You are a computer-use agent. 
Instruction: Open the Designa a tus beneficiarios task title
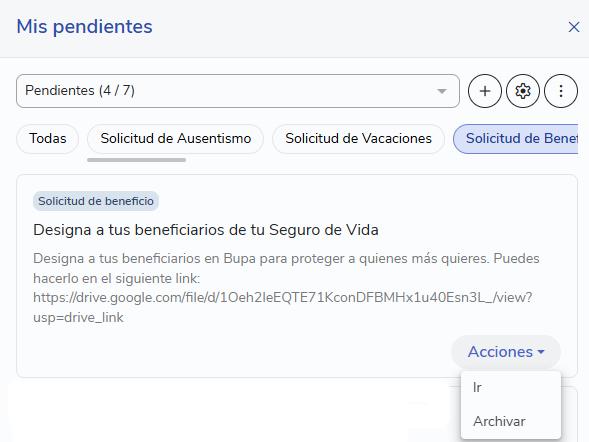pos(206,230)
